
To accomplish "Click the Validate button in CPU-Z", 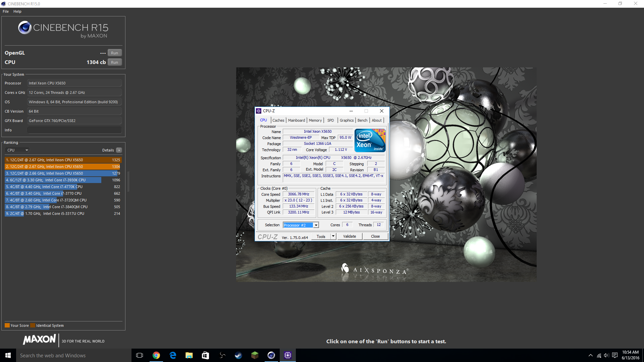I will [x=350, y=236].
